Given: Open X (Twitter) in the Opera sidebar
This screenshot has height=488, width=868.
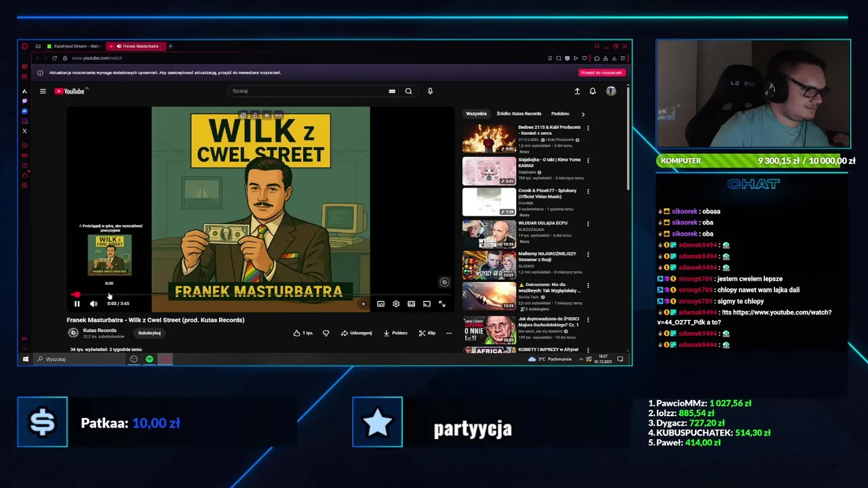Looking at the screenshot, I should (x=24, y=131).
